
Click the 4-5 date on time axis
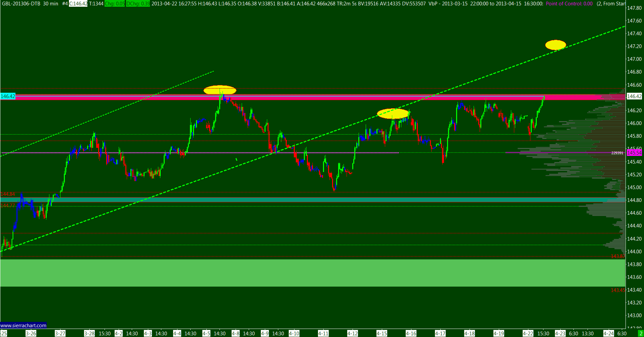click(x=206, y=334)
